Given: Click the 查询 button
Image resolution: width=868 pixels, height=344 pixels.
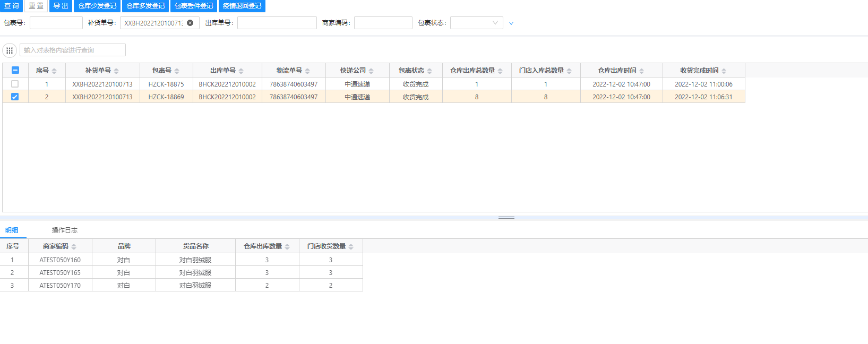Looking at the screenshot, I should (x=11, y=6).
